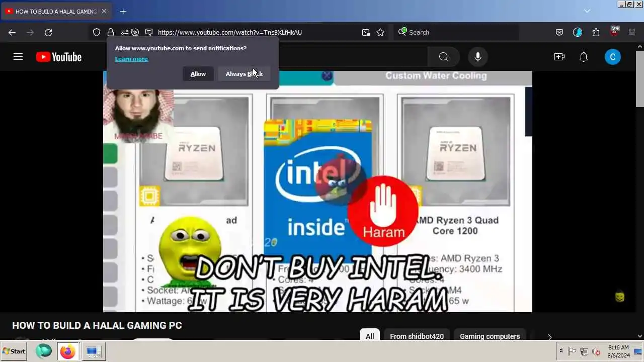
Task: Open a new tab with the plus button
Action: (x=123, y=11)
